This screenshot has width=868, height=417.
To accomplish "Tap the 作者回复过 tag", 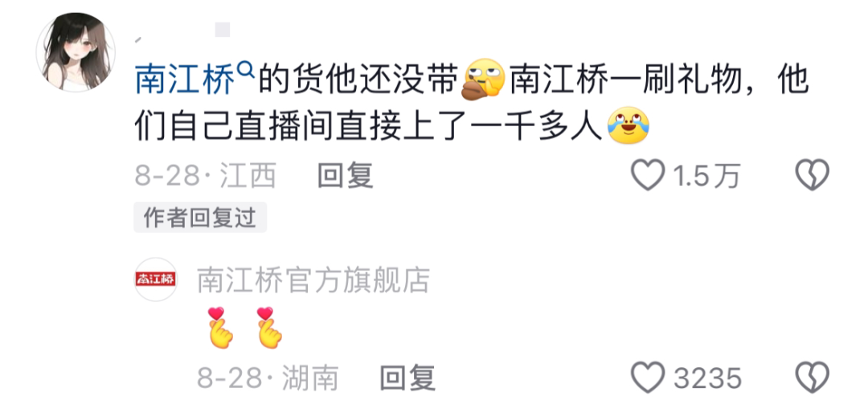I will click(x=200, y=218).
